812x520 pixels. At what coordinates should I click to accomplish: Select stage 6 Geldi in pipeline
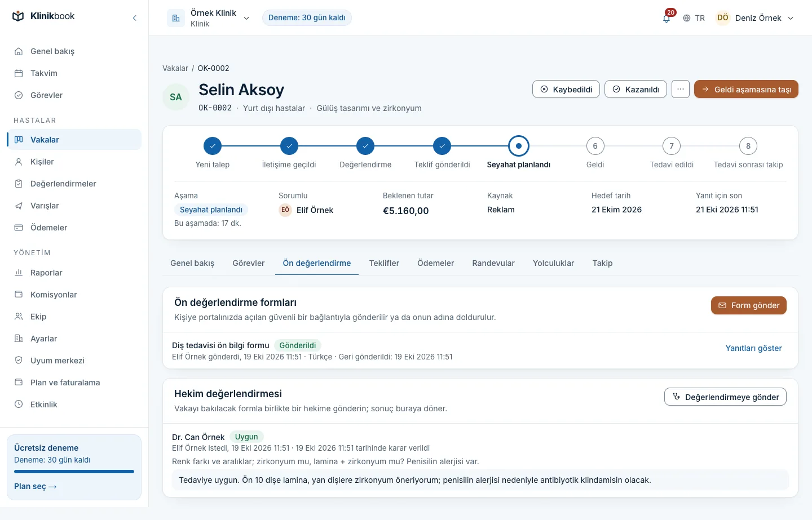595,154
